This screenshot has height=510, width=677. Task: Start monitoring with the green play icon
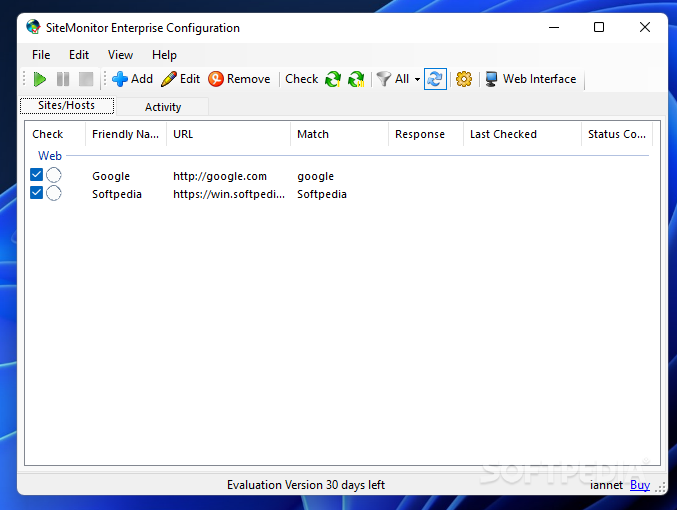[40, 79]
